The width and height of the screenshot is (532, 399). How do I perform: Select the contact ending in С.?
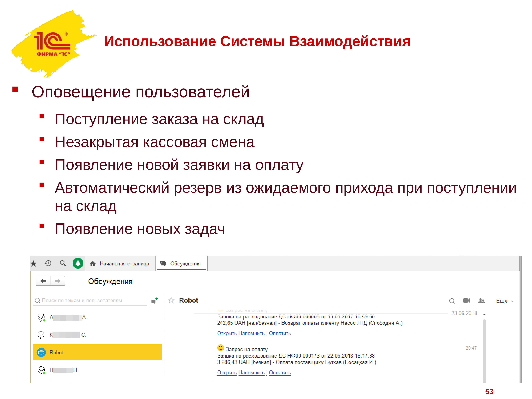click(x=97, y=335)
